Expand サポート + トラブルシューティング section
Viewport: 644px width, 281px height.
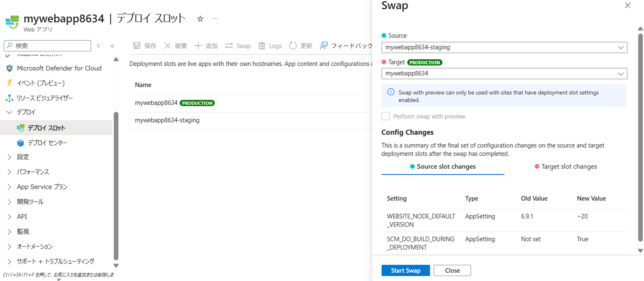[9, 261]
